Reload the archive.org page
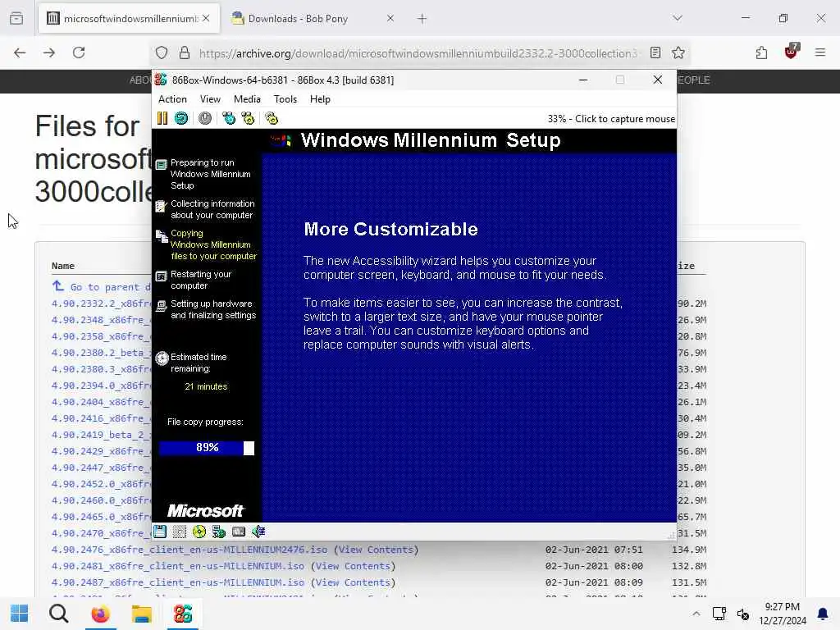This screenshot has width=840, height=630. click(x=79, y=52)
